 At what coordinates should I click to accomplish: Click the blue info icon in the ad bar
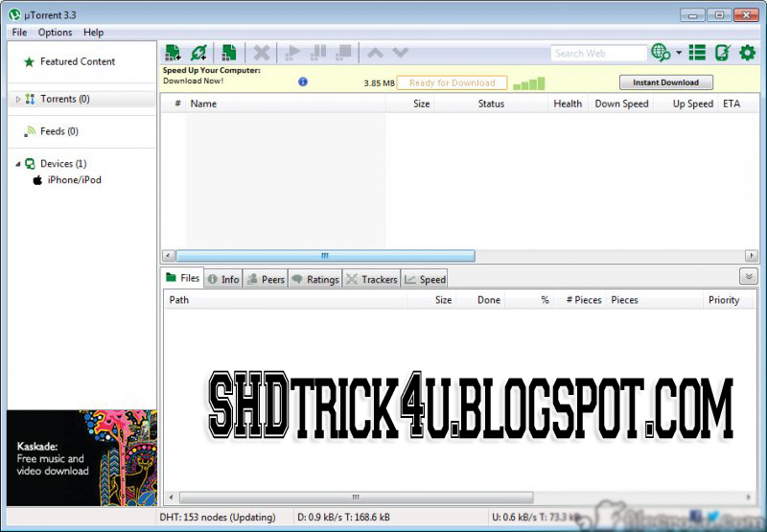(303, 81)
